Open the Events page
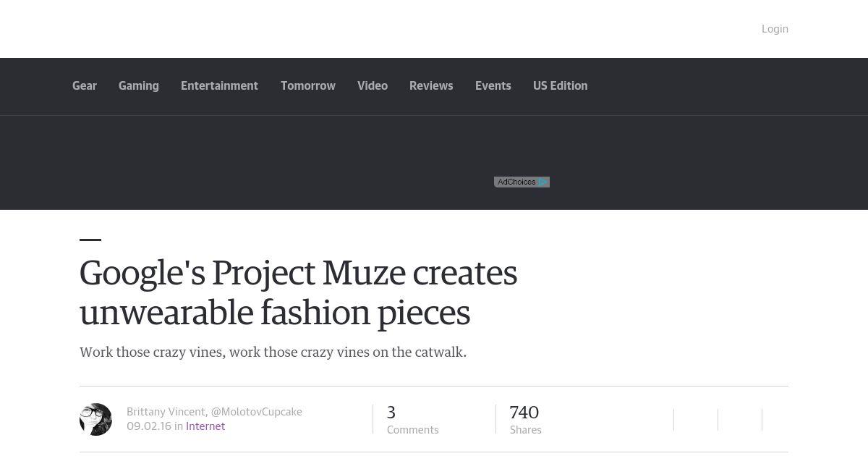The width and height of the screenshot is (868, 456). coord(493,85)
